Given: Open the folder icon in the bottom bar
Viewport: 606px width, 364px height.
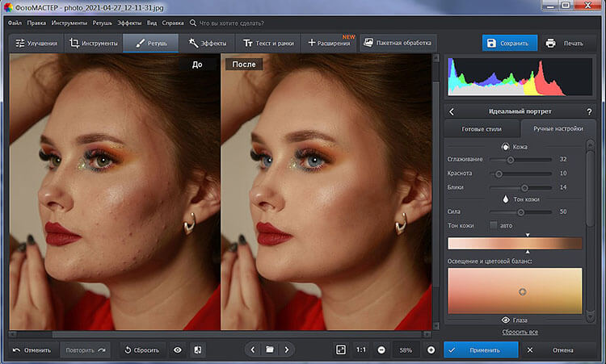Looking at the screenshot, I should click(269, 350).
